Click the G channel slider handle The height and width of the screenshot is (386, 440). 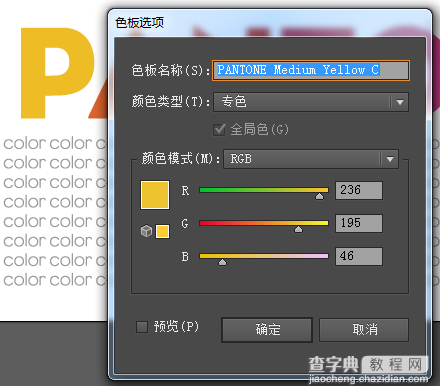298,229
